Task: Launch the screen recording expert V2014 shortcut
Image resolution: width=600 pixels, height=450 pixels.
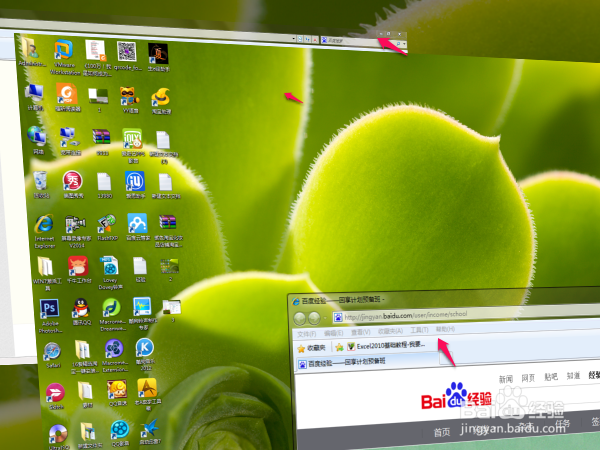Action: [x=76, y=232]
